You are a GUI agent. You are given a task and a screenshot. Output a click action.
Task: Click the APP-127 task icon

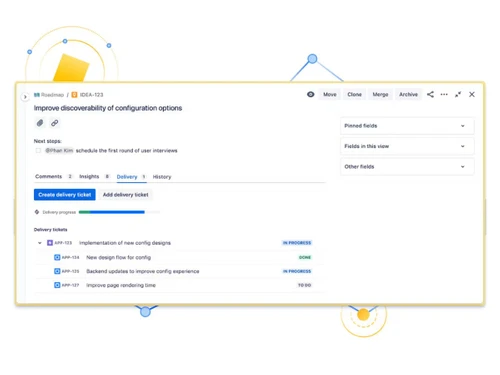click(x=57, y=285)
